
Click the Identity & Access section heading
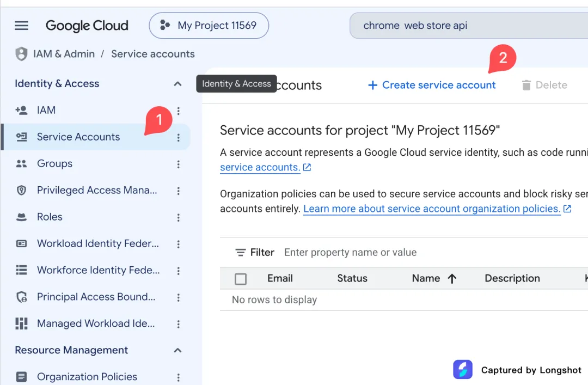57,84
